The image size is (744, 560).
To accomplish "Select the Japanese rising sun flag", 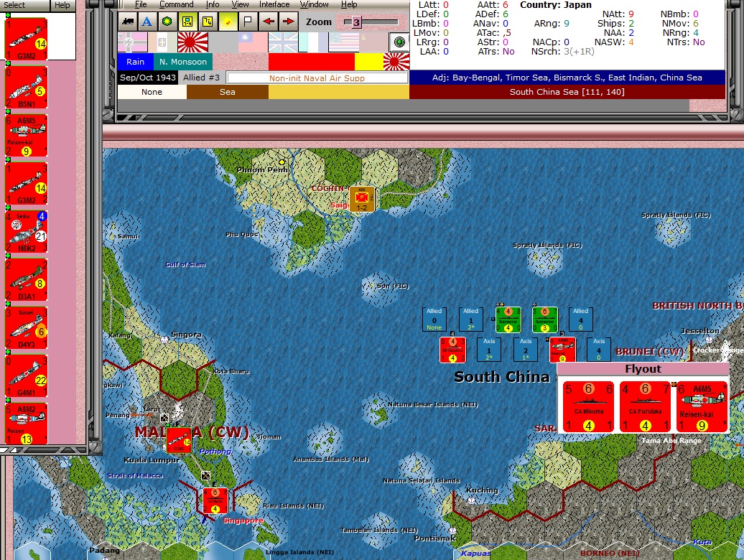I will [x=192, y=42].
